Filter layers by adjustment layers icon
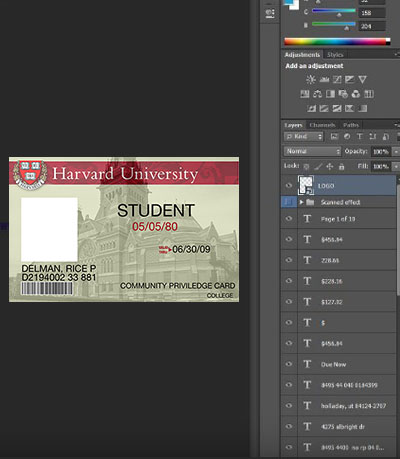 pos(347,136)
